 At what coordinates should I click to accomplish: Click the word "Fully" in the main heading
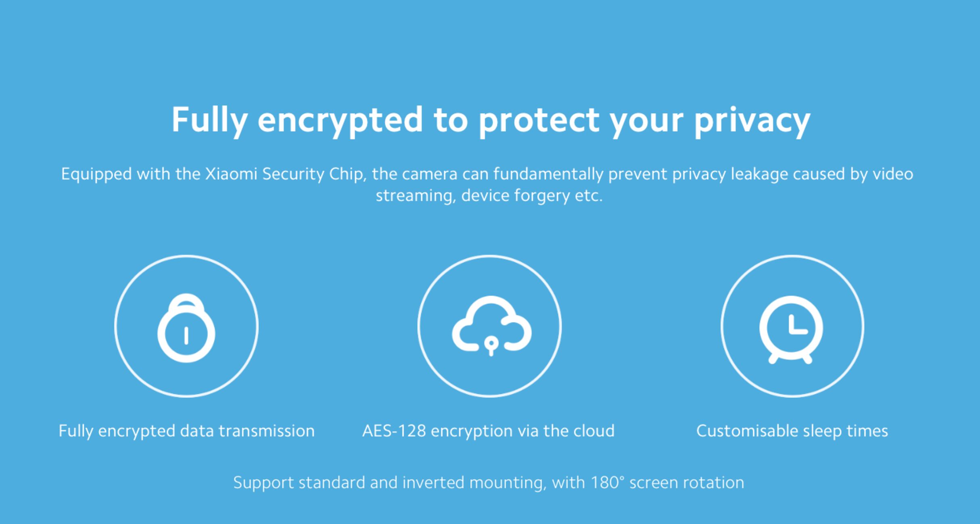pos(209,120)
